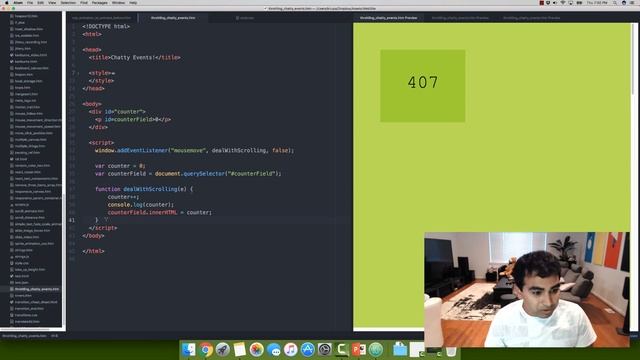Viewport: 640px width, 360px height.
Task: Click the addEventListener code line
Action: [194, 151]
